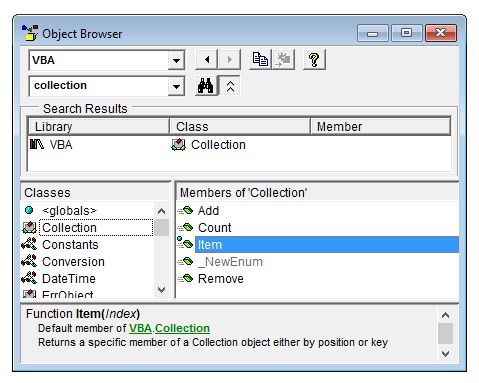The height and width of the screenshot is (383, 479).
Task: Search with the binoculars icon
Action: 206,86
